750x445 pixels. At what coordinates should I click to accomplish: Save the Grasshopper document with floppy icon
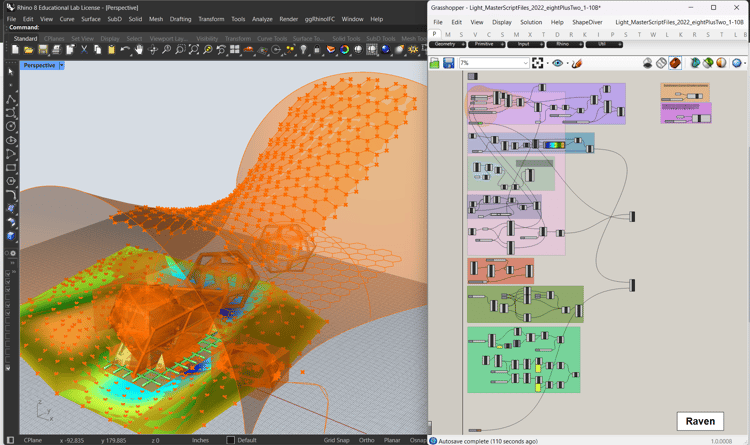(x=448, y=63)
